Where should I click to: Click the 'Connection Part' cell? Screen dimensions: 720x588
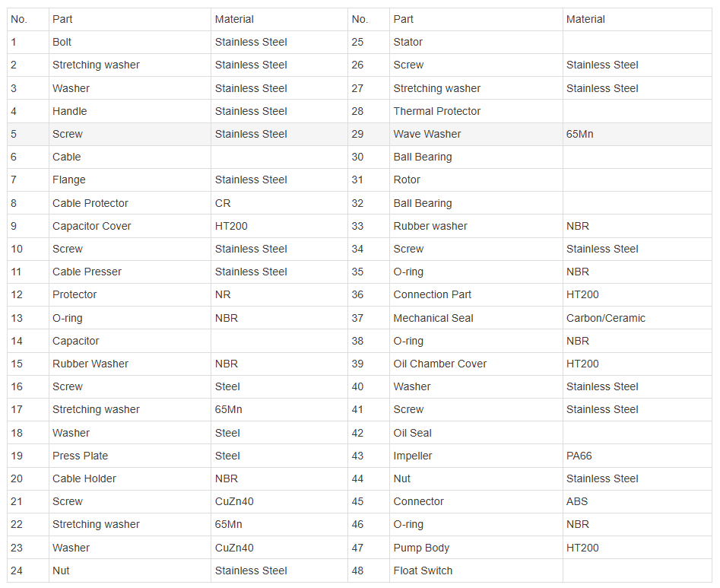pos(476,295)
